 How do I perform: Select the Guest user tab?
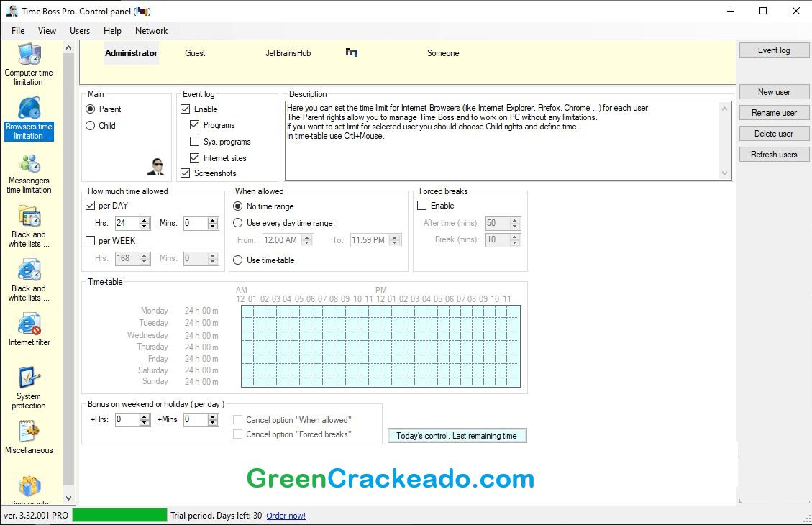[x=195, y=52]
